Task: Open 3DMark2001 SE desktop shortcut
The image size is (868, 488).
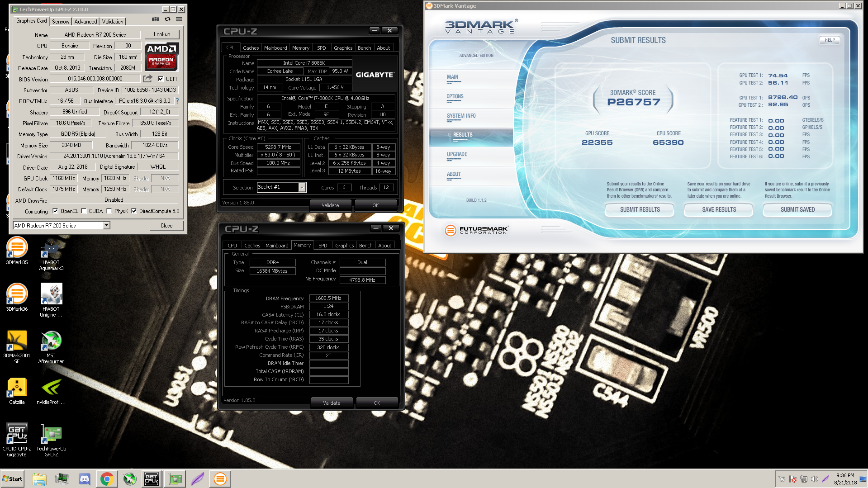Action: coord(17,347)
